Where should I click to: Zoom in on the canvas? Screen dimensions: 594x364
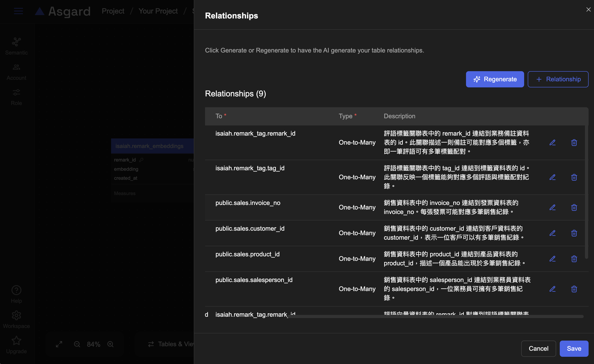click(x=110, y=344)
